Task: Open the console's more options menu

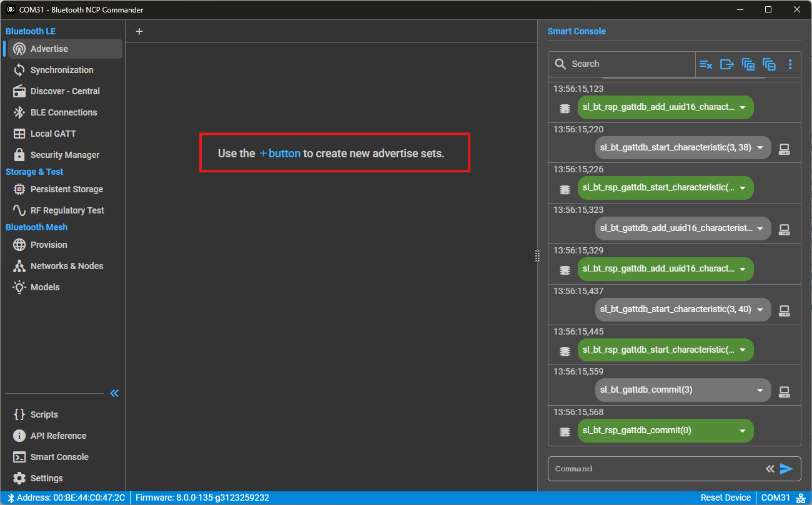Action: point(790,64)
